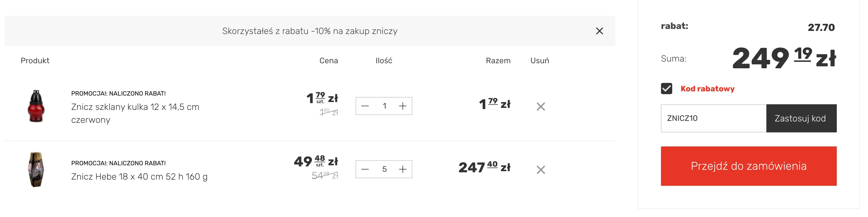Dismiss the -10% discount notification banner
Viewport: 868px width, 217px height.
pos(599,31)
